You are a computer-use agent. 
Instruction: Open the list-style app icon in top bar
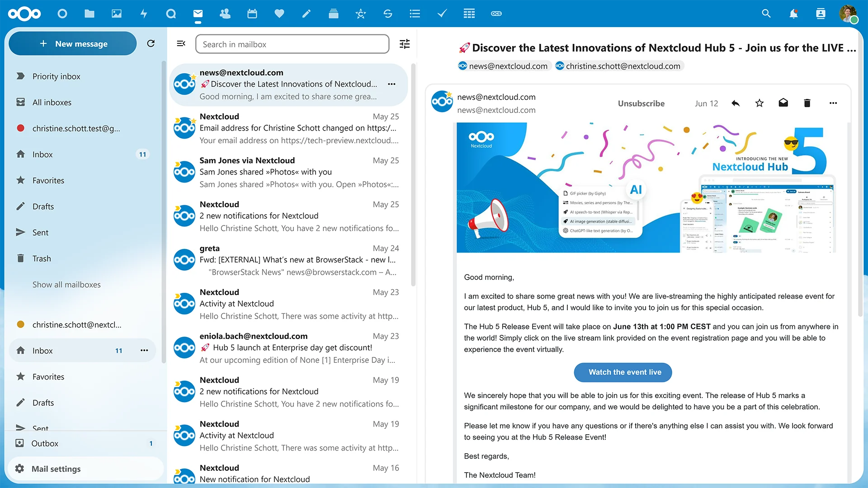[415, 14]
